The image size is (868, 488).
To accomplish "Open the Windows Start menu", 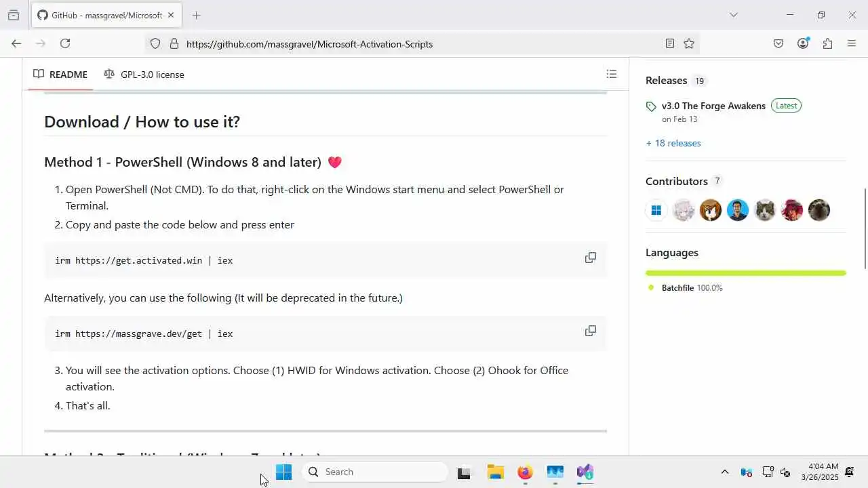I will point(283,472).
